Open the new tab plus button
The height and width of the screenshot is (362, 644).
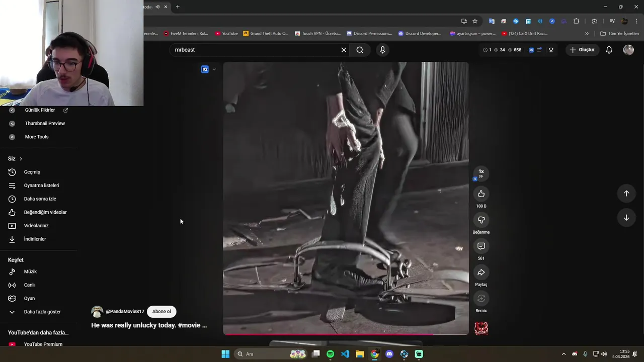pos(178,7)
